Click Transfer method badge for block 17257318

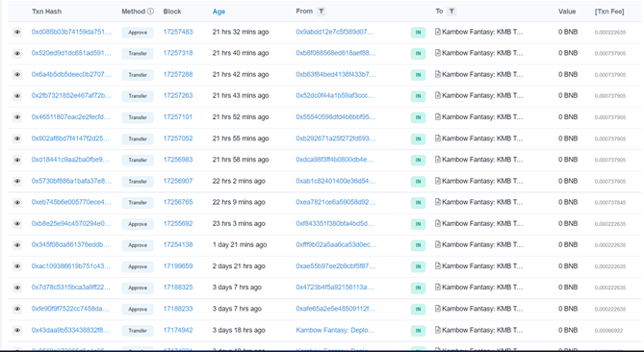tap(138, 54)
